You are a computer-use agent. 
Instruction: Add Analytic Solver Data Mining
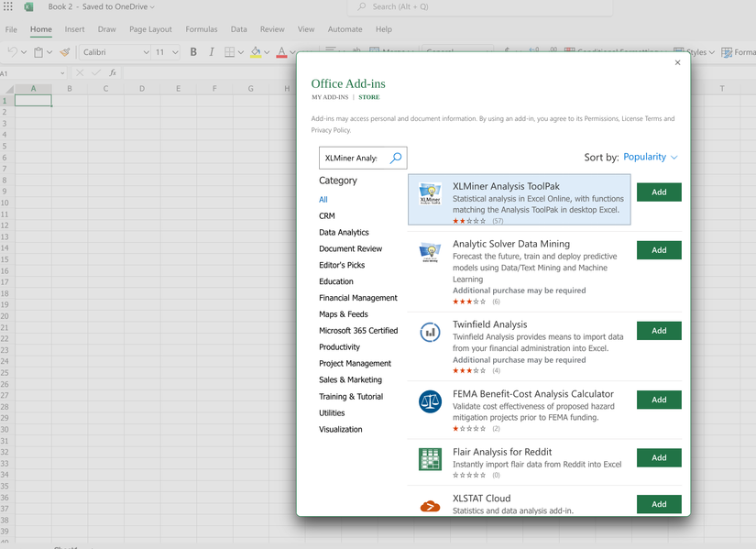(659, 250)
